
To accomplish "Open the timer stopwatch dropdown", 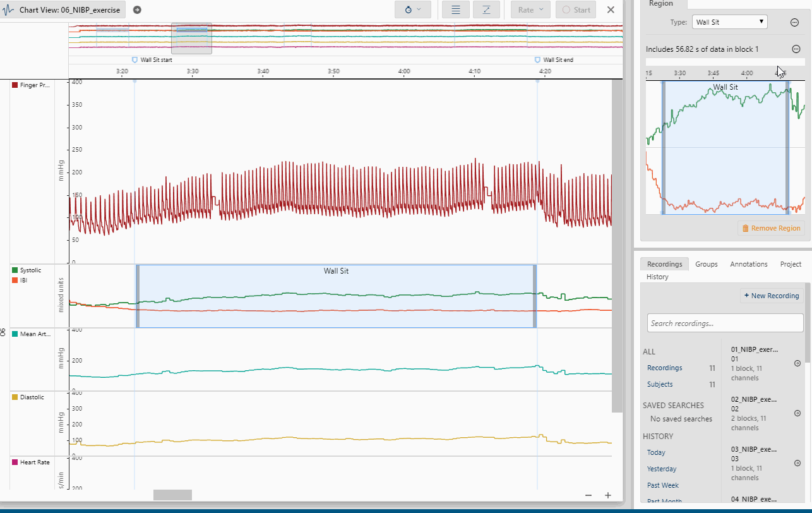I will (412, 10).
